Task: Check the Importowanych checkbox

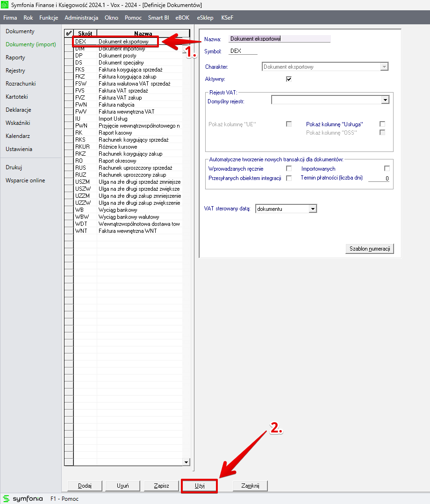Action: click(387, 168)
